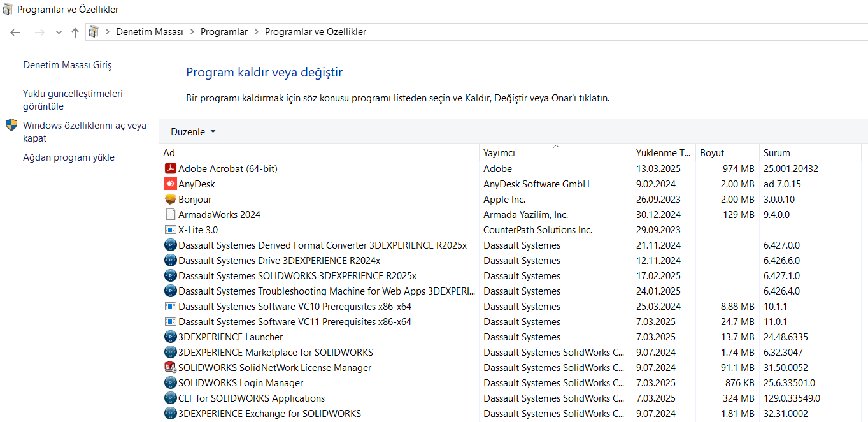
Task: Click version 25.001.20432
Action: click(791, 169)
